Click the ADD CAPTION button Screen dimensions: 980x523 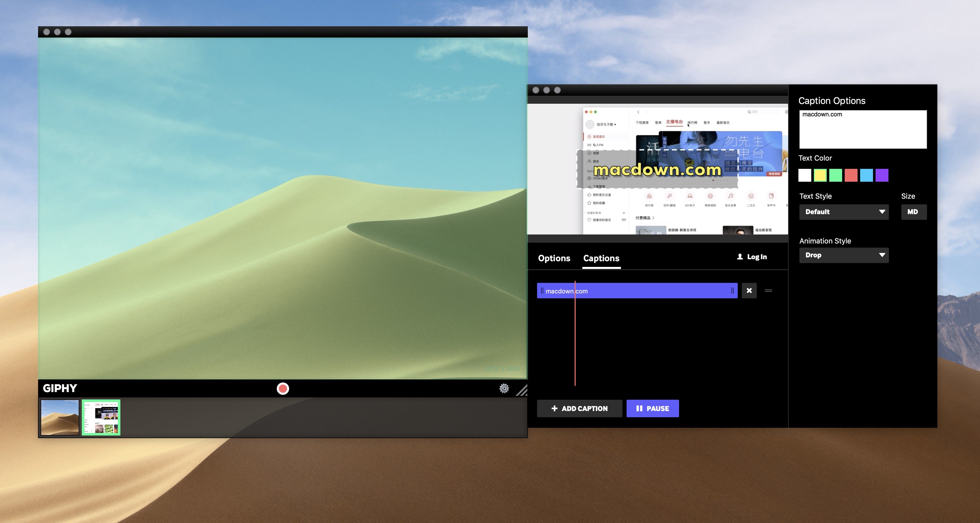[580, 408]
